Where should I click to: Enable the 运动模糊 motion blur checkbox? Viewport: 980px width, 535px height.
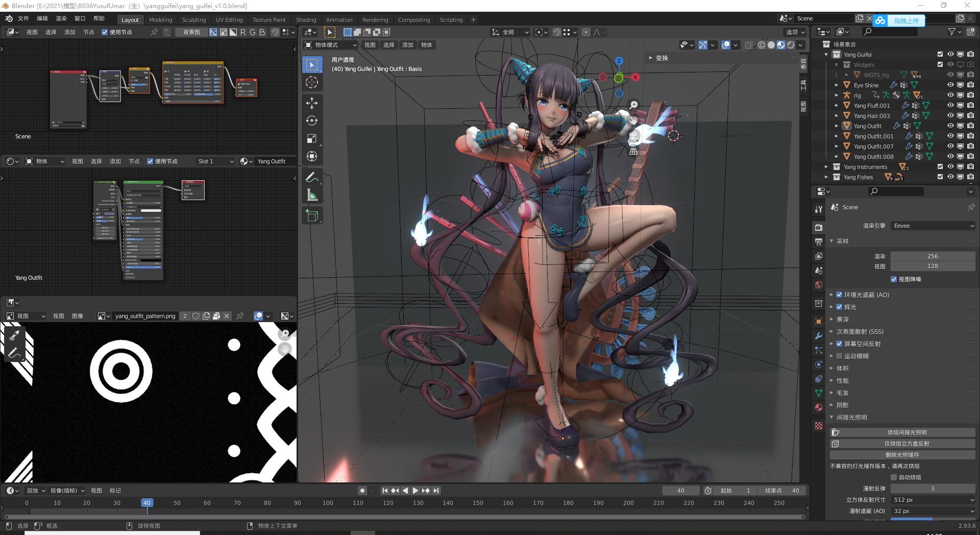pyautogui.click(x=839, y=356)
